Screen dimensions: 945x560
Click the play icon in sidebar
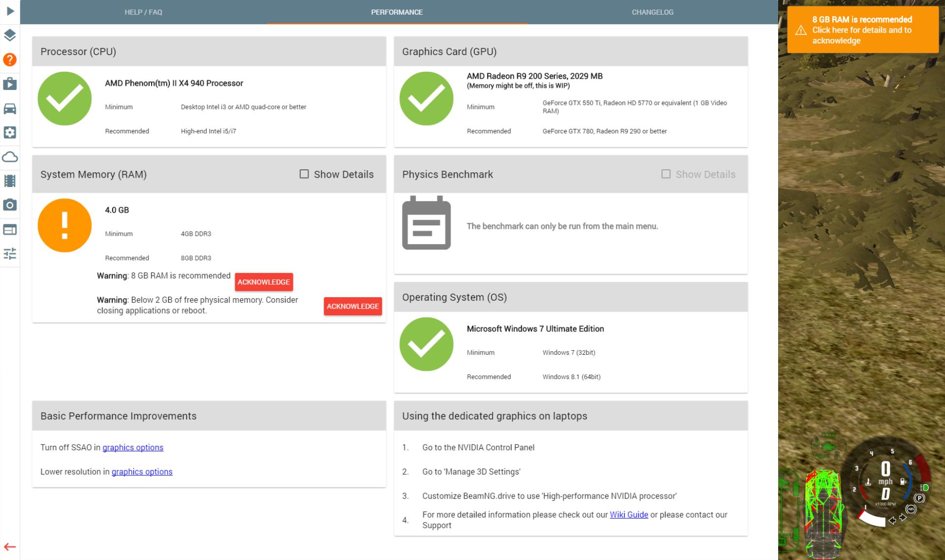[10, 11]
